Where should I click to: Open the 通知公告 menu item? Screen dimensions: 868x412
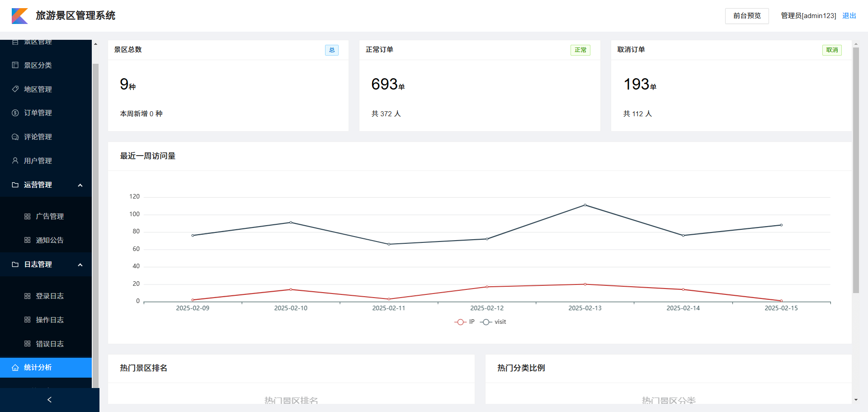pos(50,240)
